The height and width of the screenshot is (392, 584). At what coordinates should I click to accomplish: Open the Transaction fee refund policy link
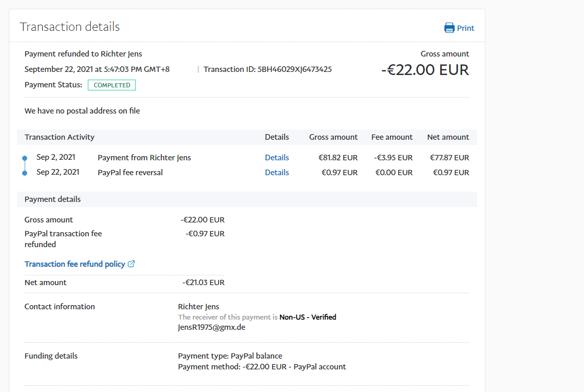(75, 264)
